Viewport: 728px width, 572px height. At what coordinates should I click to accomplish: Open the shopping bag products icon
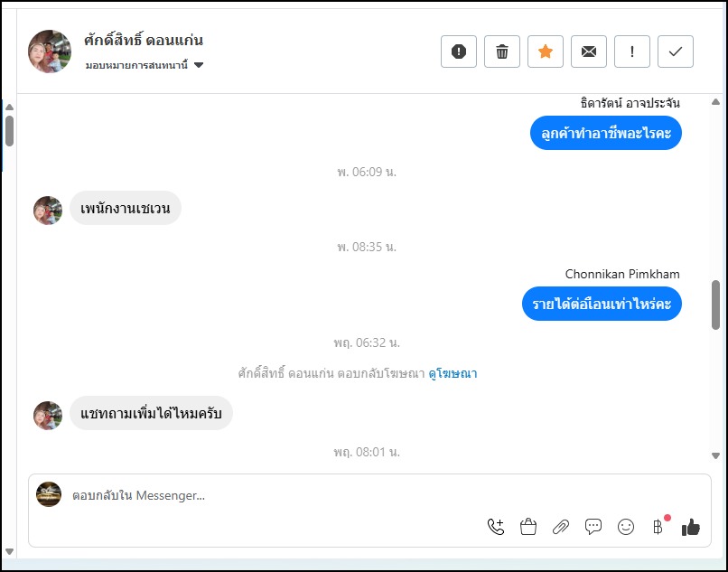[x=528, y=526]
